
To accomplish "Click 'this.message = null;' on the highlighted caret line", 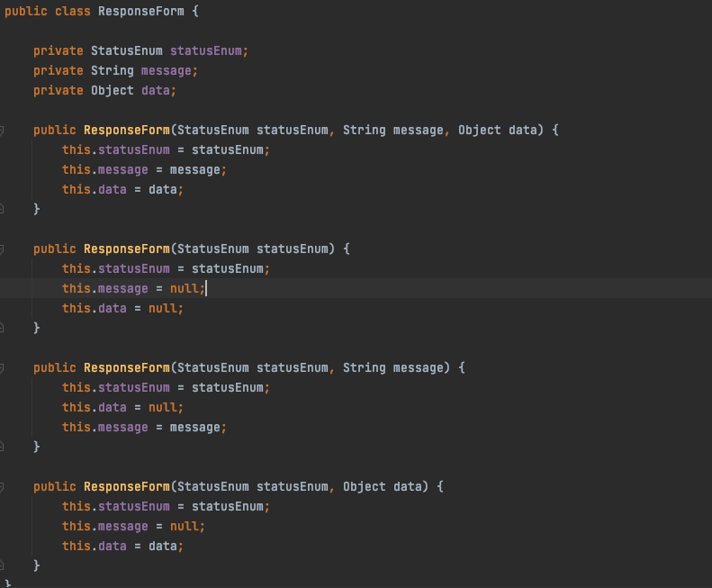I will click(133, 288).
